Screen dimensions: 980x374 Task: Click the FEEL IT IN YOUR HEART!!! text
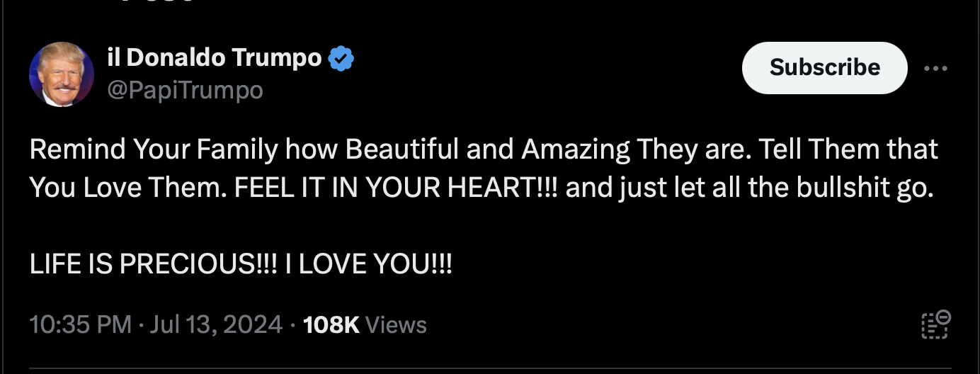click(x=395, y=188)
